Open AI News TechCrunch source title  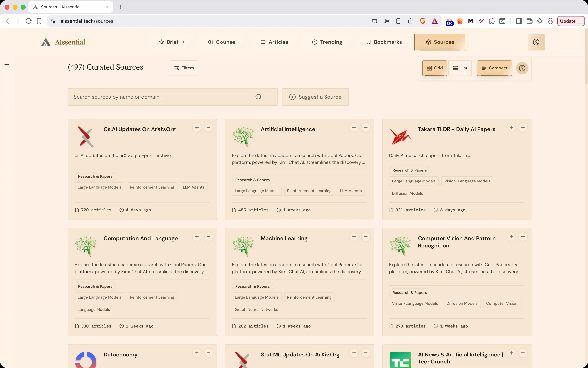point(460,358)
